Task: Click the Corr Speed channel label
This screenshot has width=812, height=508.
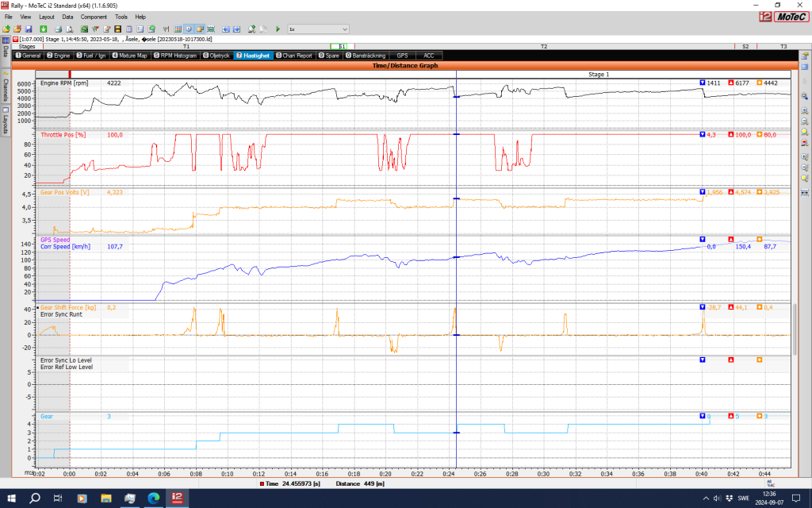Action: tap(65, 247)
